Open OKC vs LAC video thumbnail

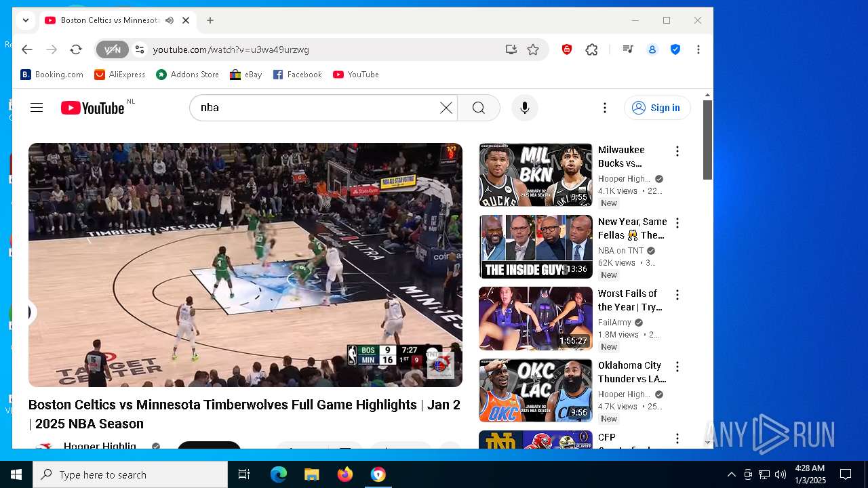pyautogui.click(x=536, y=390)
